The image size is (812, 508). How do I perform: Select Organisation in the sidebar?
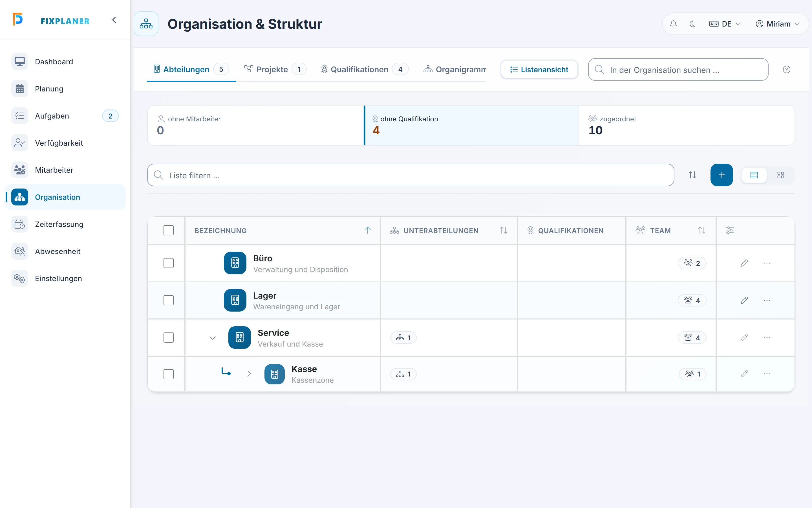65,197
